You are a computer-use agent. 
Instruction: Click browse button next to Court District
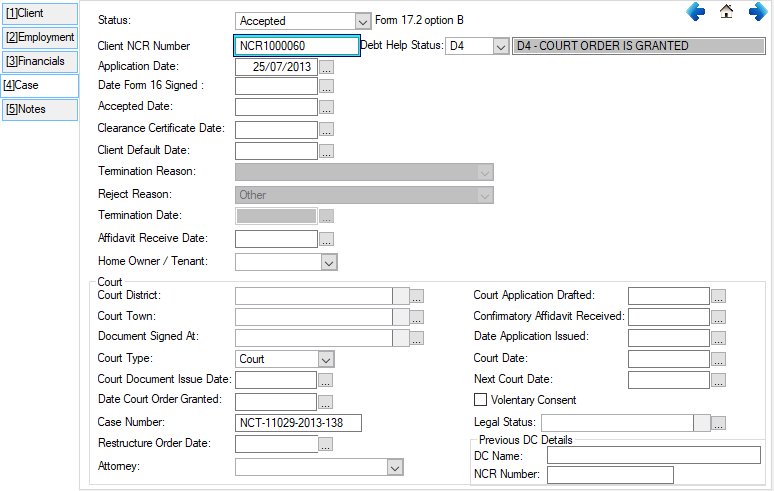pyautogui.click(x=417, y=296)
